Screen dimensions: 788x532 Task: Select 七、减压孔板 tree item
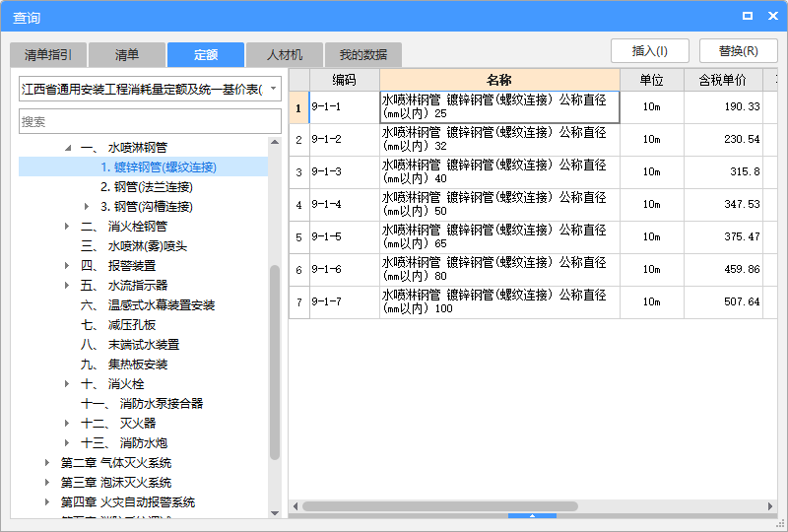coord(118,325)
